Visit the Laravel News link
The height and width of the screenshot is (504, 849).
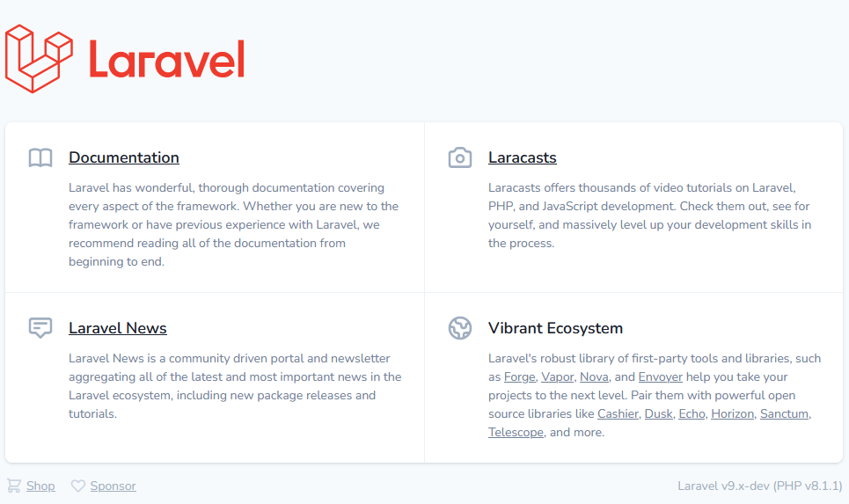tap(118, 328)
